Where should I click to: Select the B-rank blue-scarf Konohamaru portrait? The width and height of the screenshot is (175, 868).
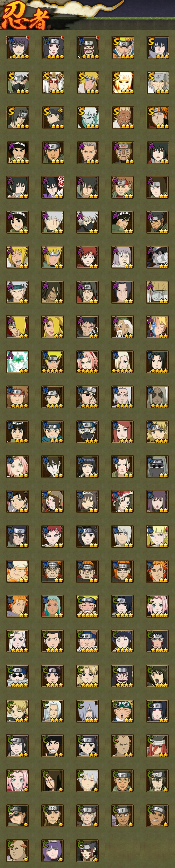tap(53, 432)
